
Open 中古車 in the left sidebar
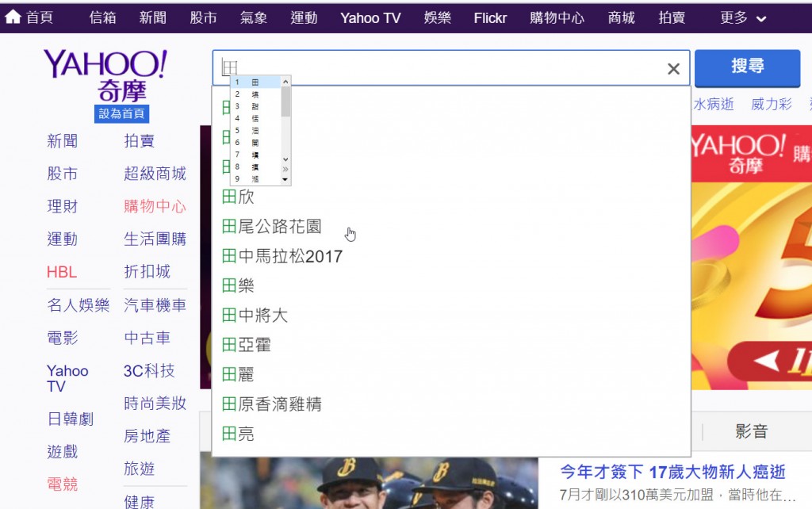tap(147, 338)
